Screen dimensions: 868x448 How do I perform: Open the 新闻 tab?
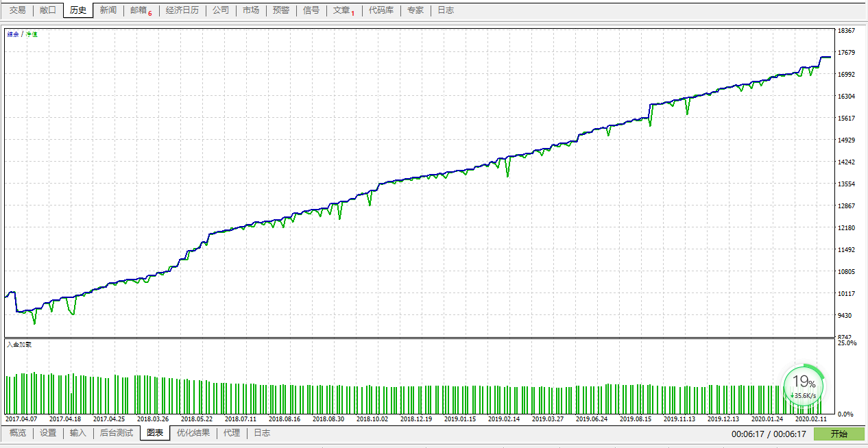(108, 10)
